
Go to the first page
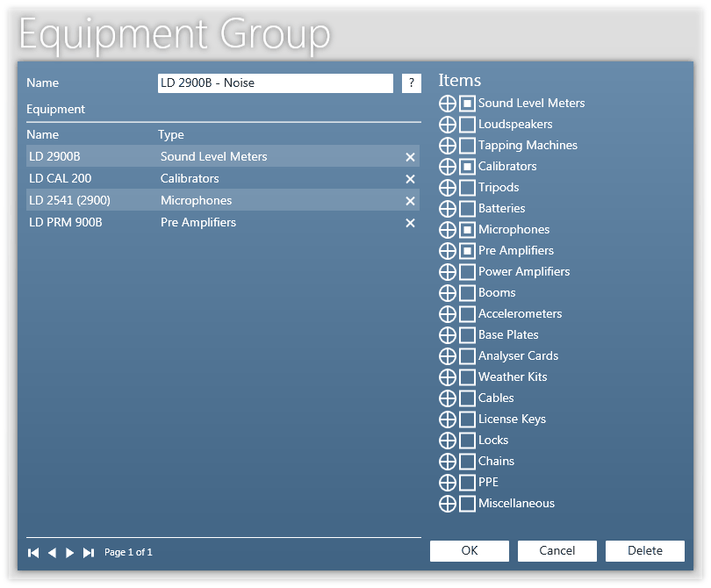pos(33,553)
